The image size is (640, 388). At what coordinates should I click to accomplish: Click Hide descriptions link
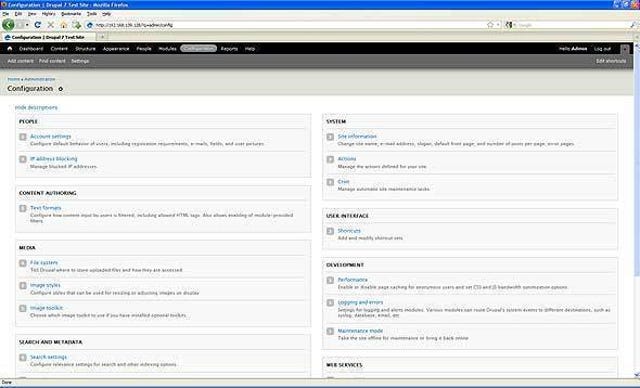coord(36,108)
